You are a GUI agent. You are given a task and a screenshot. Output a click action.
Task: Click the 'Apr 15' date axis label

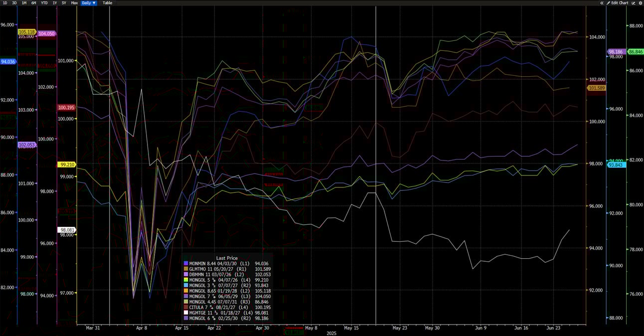point(181,328)
